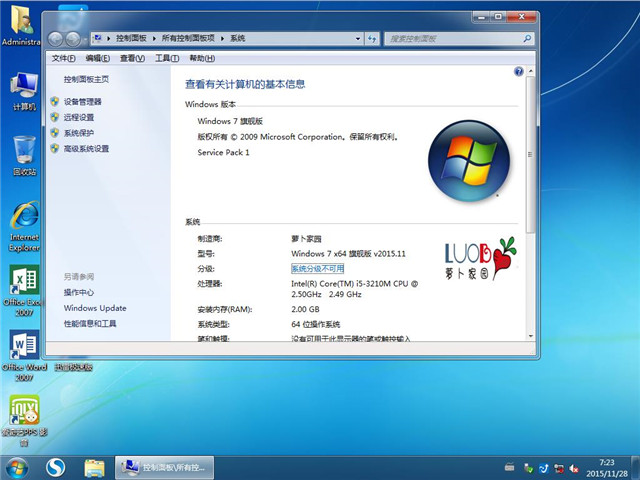Click the search magnifier icon
This screenshot has height=480, width=640.
pyautogui.click(x=527, y=39)
